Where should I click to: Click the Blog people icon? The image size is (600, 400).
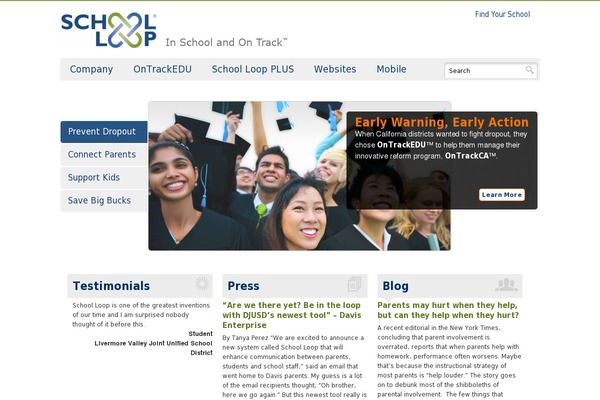pyautogui.click(x=506, y=285)
